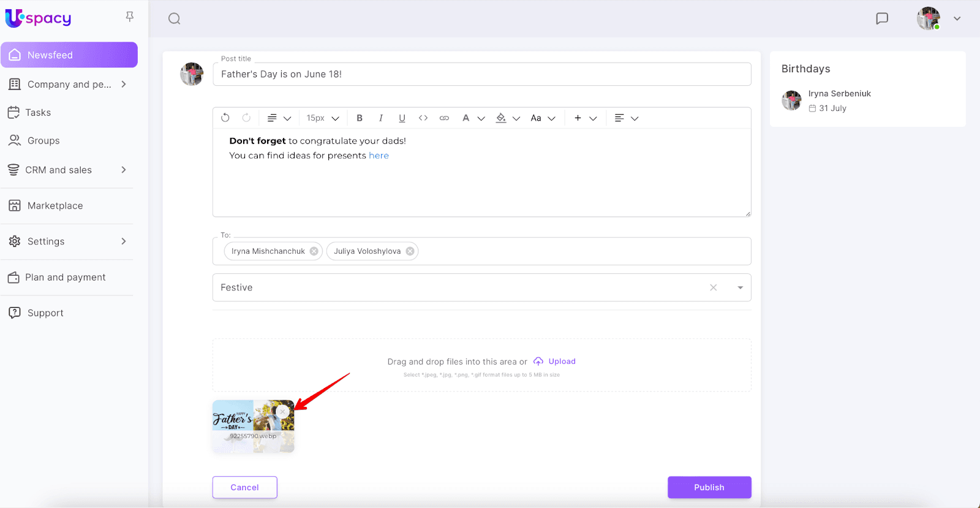
Task: Remove Iryna Mishchanchuk from recipients
Action: tap(314, 251)
